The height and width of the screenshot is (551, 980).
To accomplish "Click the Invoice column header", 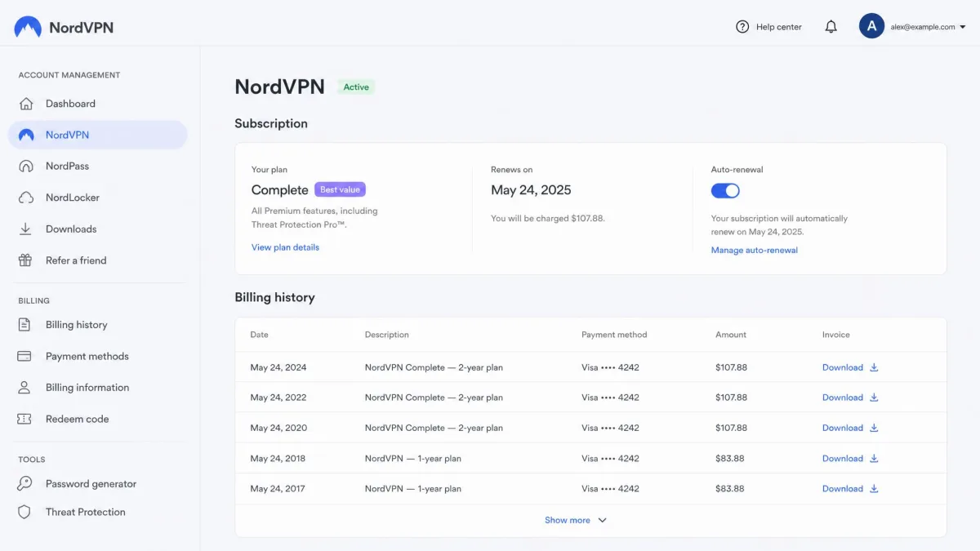I will 836,335.
